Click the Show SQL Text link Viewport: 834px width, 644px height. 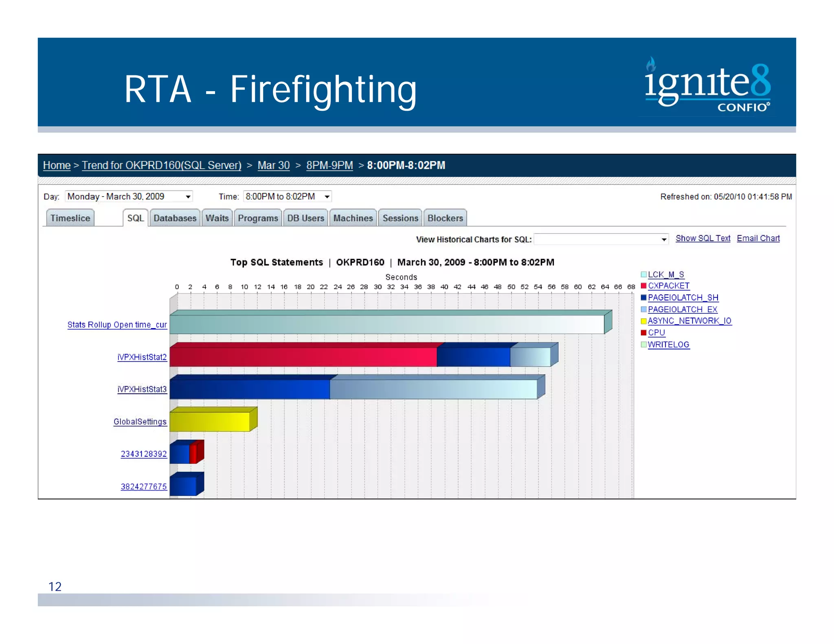point(703,239)
